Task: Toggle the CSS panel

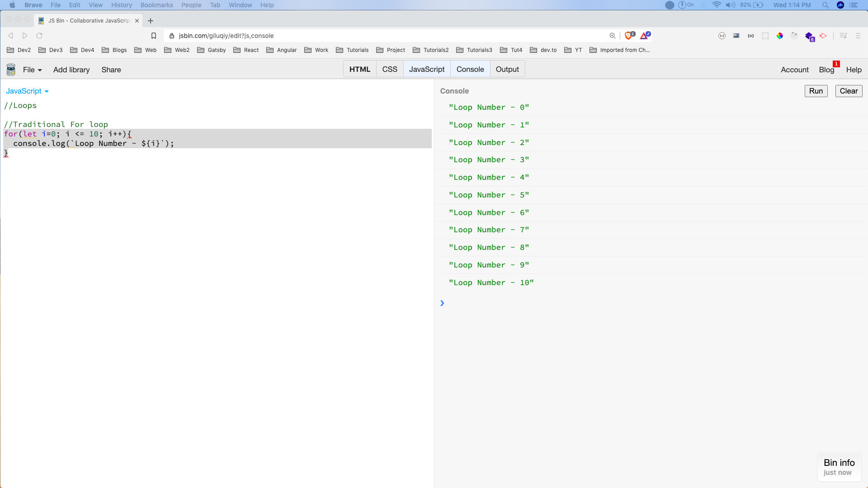Action: (390, 69)
